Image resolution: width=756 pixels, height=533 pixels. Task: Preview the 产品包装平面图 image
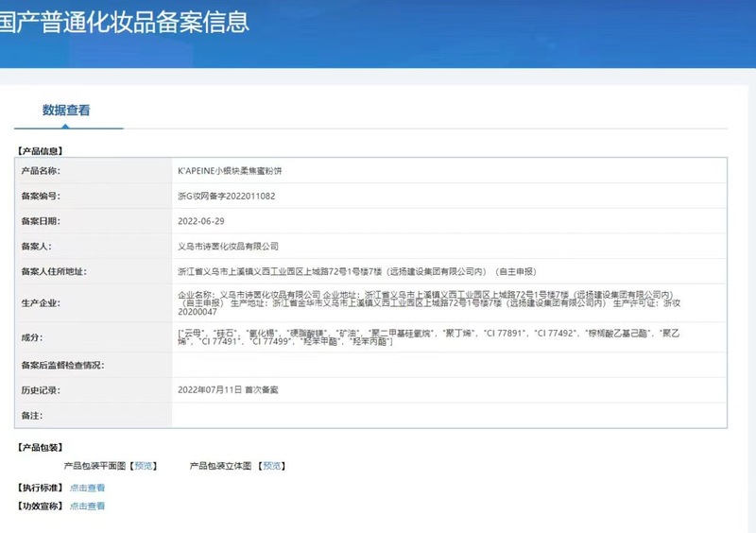(x=144, y=466)
